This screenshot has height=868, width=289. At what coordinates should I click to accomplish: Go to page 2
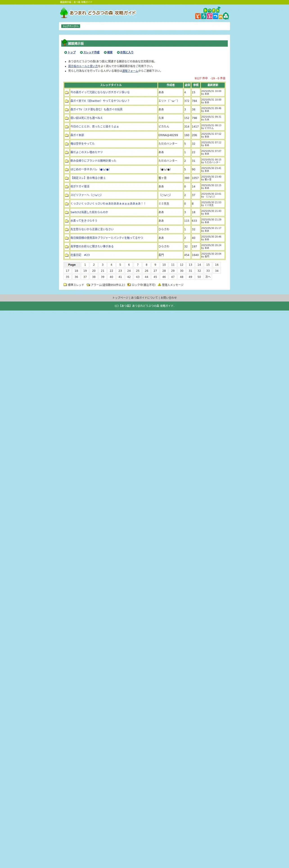point(94,265)
